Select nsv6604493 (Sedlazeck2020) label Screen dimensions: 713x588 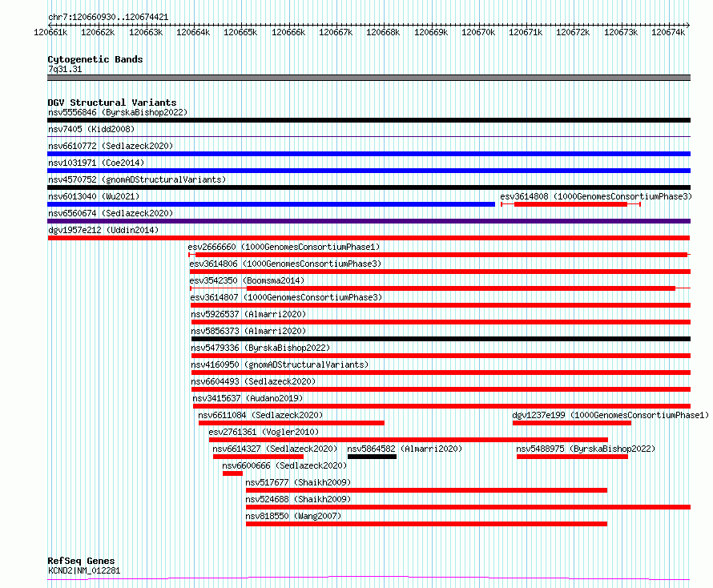pyautogui.click(x=253, y=381)
